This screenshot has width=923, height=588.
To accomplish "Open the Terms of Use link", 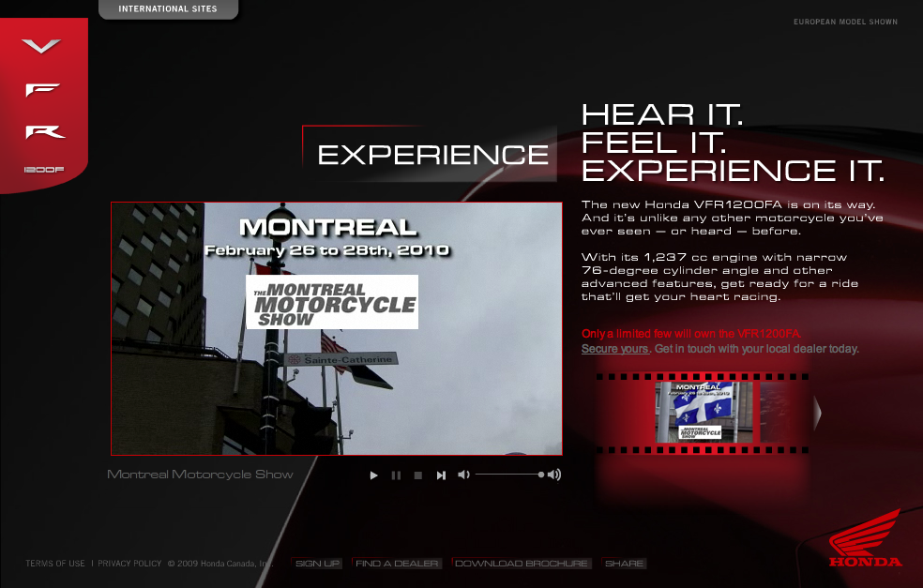I will click(x=55, y=564).
